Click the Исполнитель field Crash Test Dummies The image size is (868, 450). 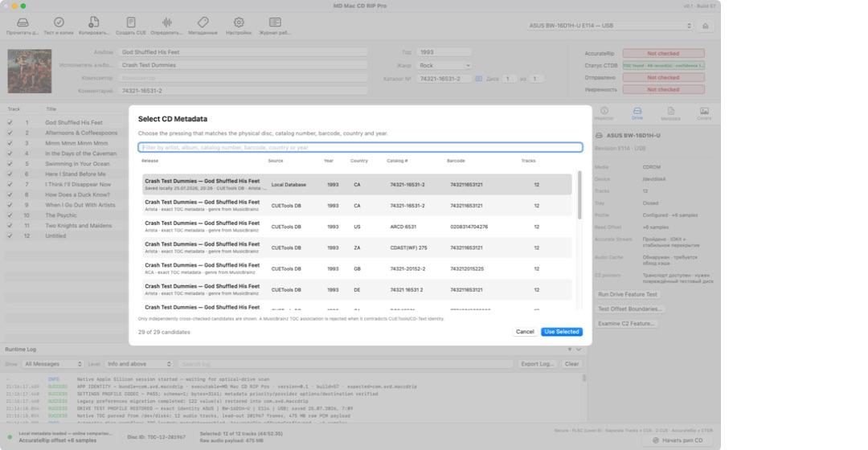pos(243,65)
